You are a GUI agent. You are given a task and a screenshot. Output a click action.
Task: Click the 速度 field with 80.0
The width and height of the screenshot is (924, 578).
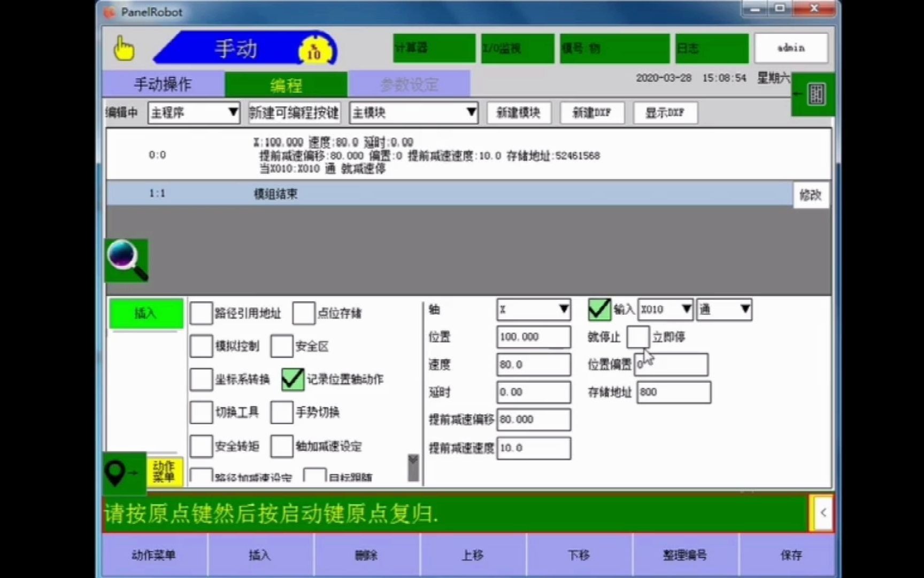tap(534, 364)
